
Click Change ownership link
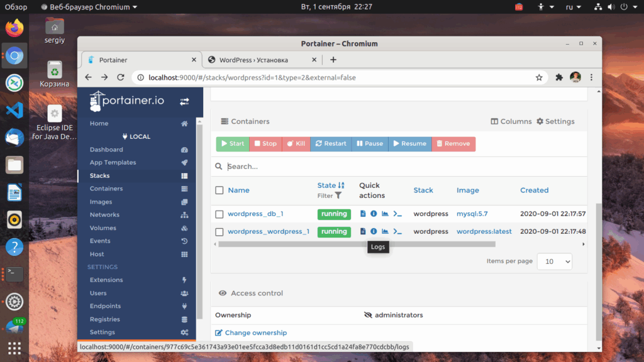(x=251, y=333)
